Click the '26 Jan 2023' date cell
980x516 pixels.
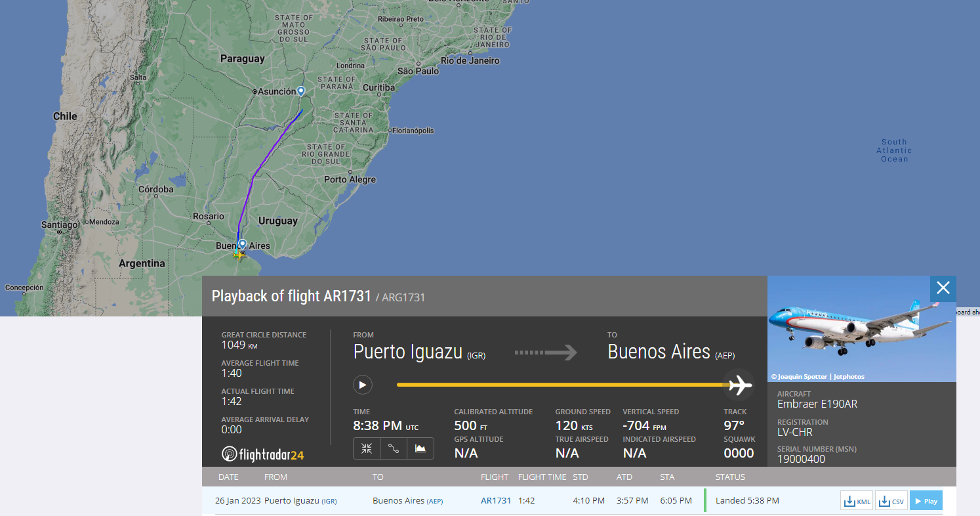coord(237,500)
